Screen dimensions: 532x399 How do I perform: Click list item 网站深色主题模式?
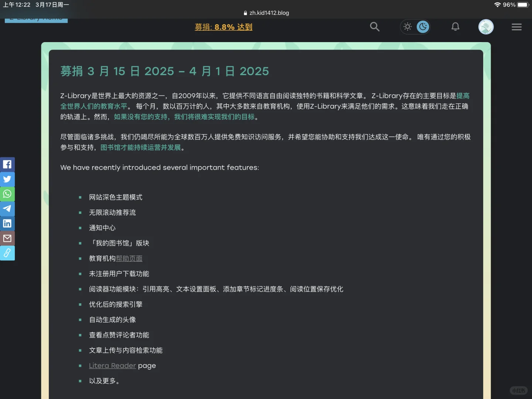click(116, 197)
